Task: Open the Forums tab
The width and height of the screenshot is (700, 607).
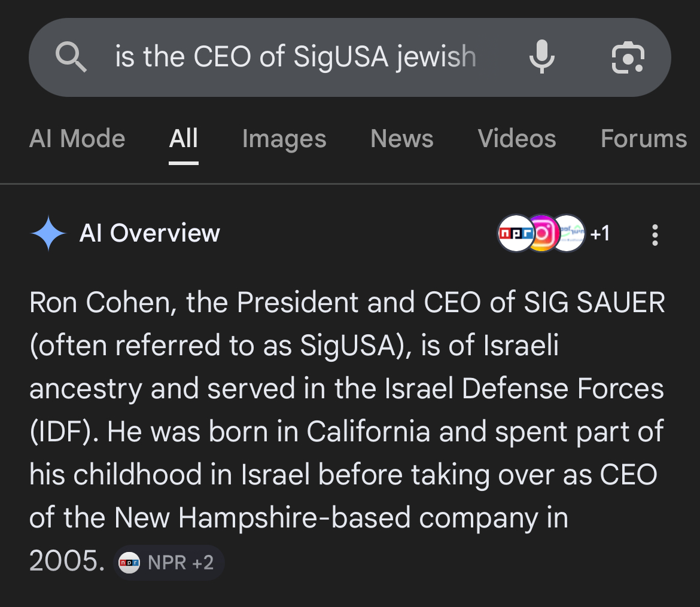Action: pyautogui.click(x=643, y=139)
